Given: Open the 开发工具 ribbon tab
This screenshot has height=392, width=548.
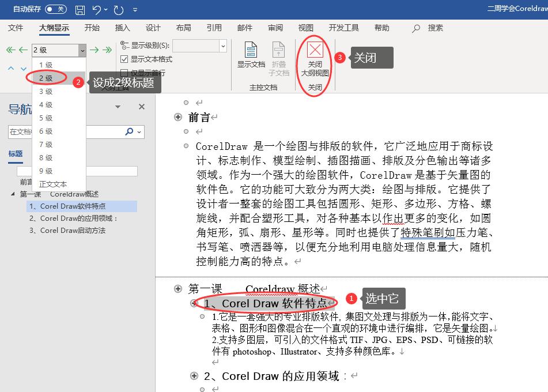Looking at the screenshot, I should click(344, 27).
